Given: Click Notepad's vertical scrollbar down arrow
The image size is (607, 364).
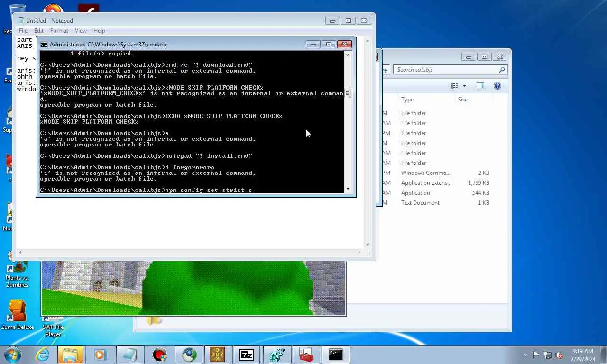Looking at the screenshot, I should coord(368,245).
